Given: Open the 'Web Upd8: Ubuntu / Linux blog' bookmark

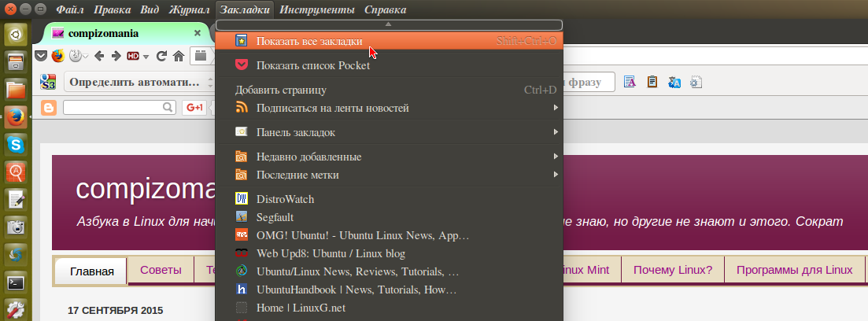Looking at the screenshot, I should [390, 253].
